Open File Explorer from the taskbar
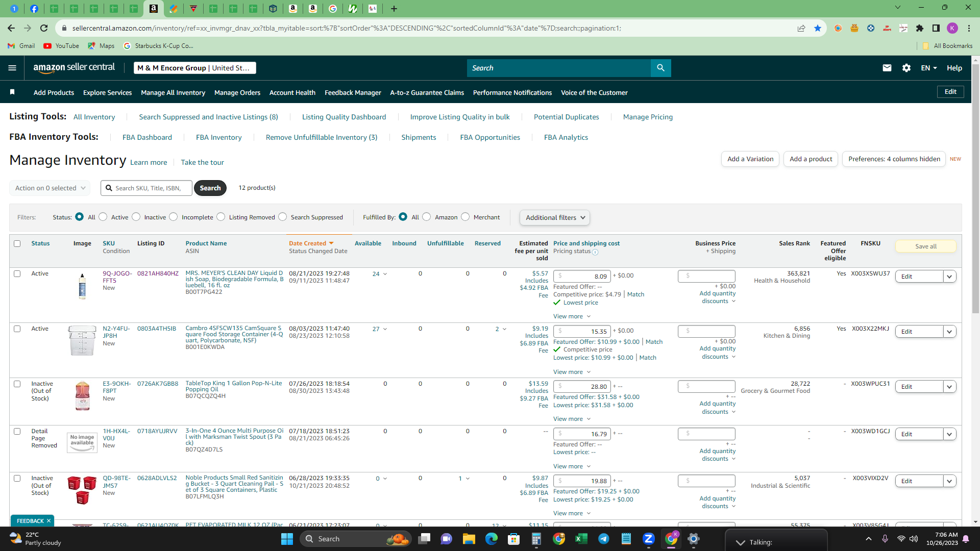This screenshot has height=551, width=980. pyautogui.click(x=469, y=539)
